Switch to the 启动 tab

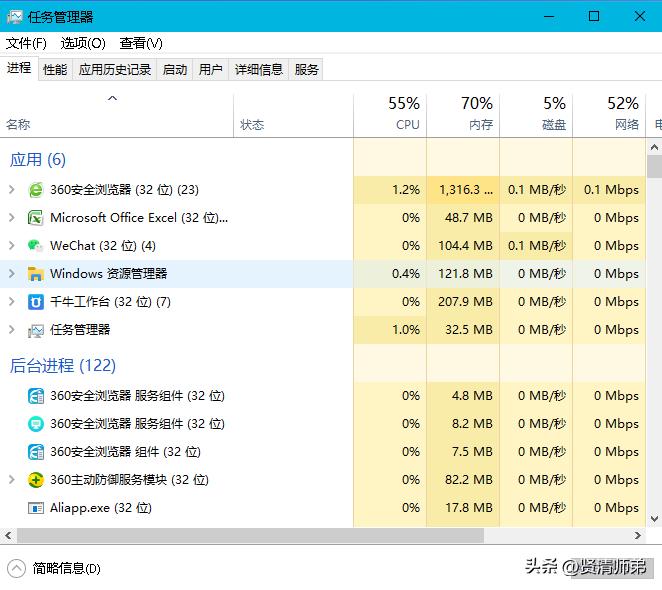175,70
